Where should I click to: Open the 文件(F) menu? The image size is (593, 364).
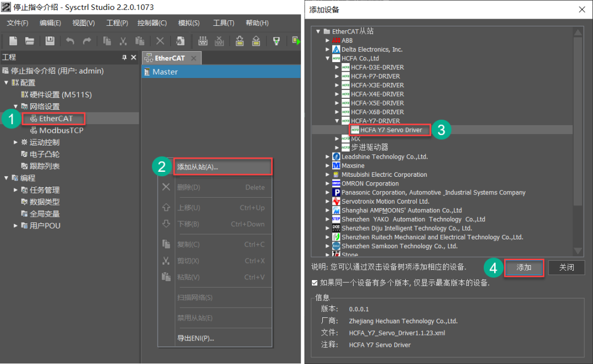(18, 23)
